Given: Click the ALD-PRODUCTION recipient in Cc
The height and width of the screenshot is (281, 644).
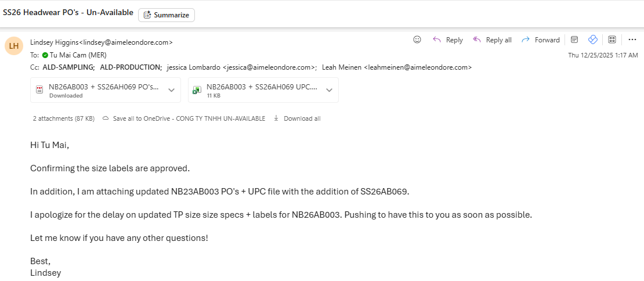Looking at the screenshot, I should [131, 67].
